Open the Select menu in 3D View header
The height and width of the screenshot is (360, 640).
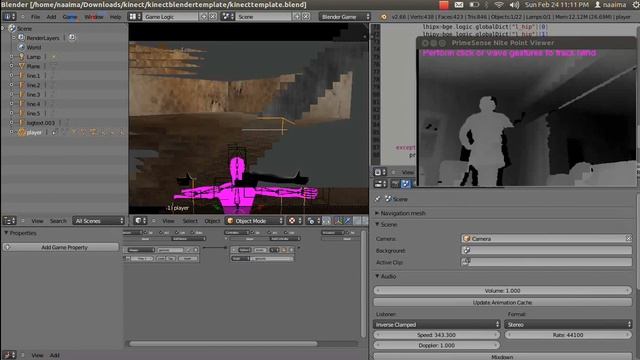(x=190, y=221)
